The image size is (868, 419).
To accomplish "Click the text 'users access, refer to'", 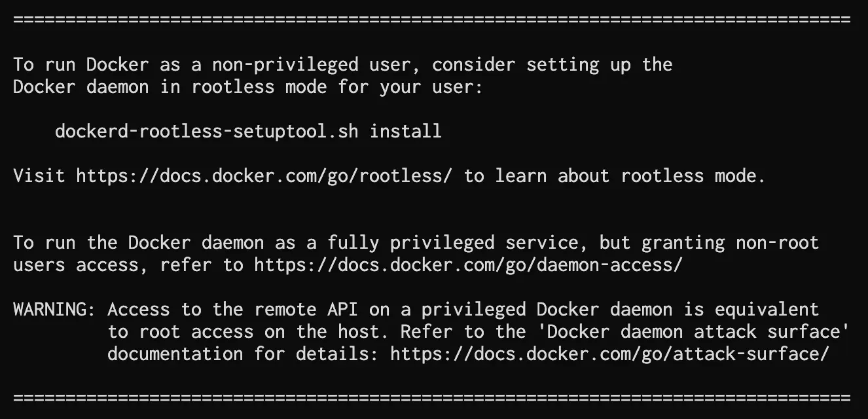I will point(128,265).
